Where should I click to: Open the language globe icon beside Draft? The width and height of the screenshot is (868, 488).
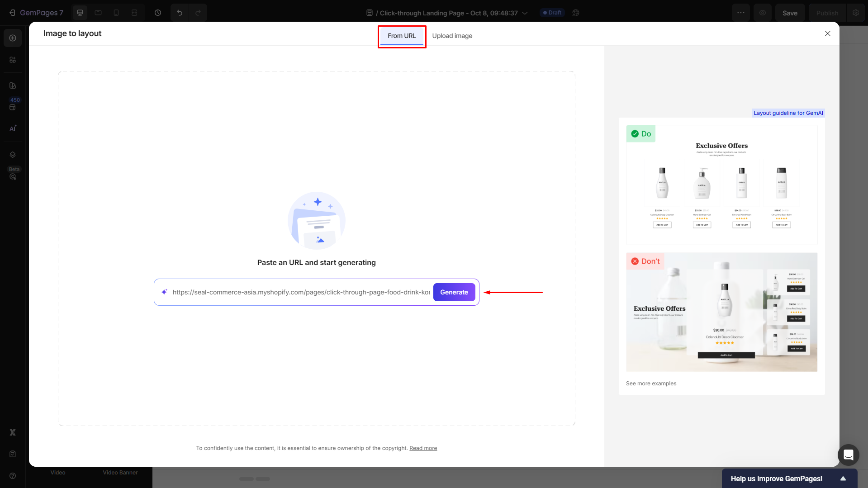click(x=576, y=13)
